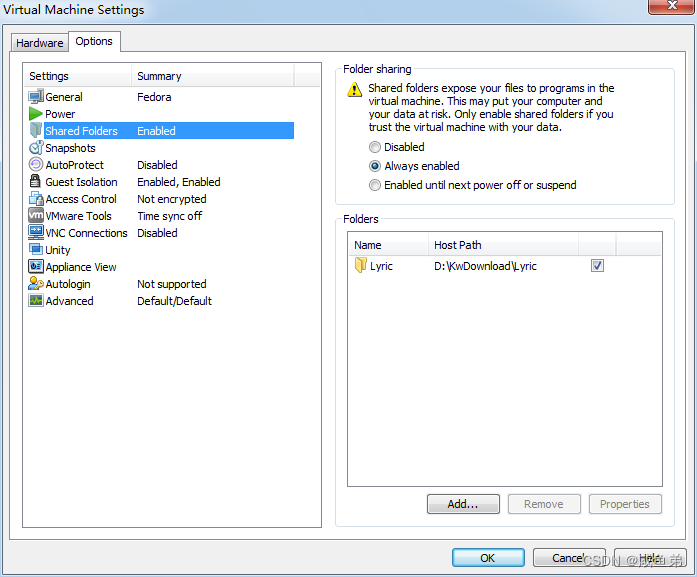The height and width of the screenshot is (577, 697).
Task: Click the Summary column header
Action: tap(212, 76)
